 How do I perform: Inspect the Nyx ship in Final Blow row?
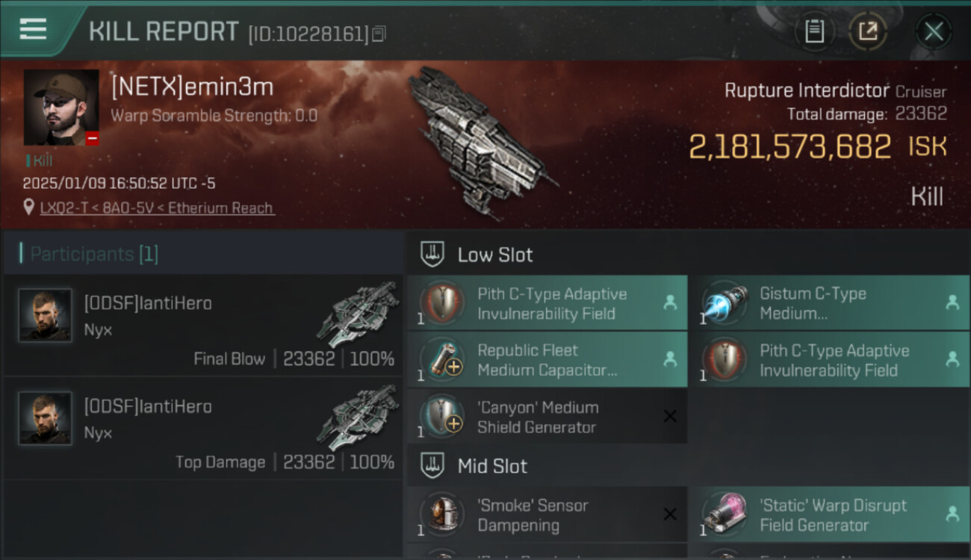pyautogui.click(x=357, y=314)
